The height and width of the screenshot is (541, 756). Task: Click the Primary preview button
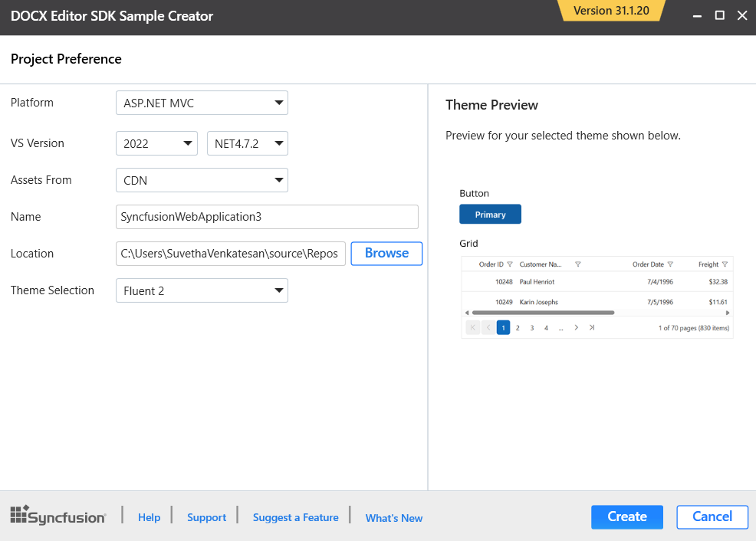point(490,215)
